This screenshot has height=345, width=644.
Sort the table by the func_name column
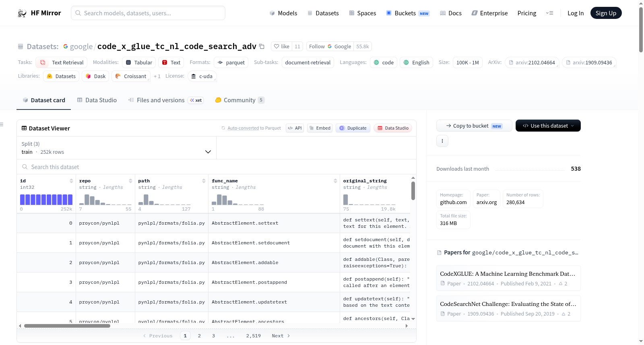(335, 181)
